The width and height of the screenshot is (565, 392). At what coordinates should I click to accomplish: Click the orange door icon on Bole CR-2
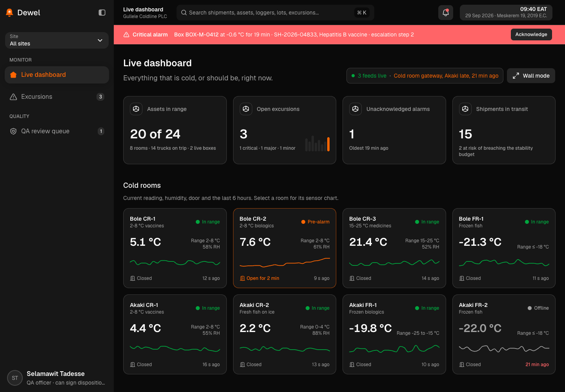242,278
